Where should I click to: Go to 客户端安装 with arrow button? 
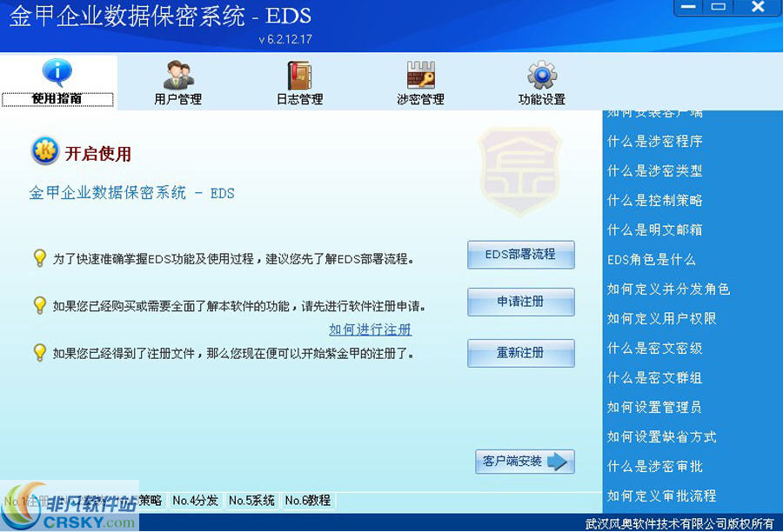point(525,462)
